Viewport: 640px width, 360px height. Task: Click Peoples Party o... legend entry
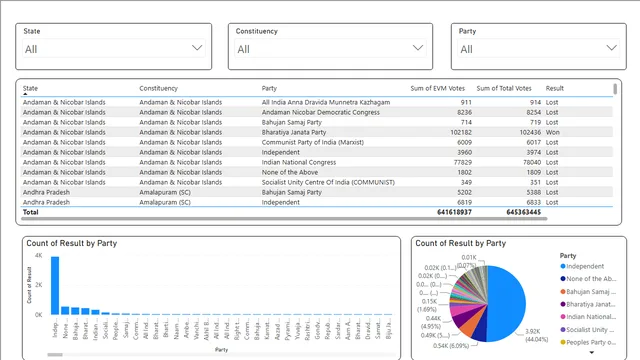click(x=588, y=342)
